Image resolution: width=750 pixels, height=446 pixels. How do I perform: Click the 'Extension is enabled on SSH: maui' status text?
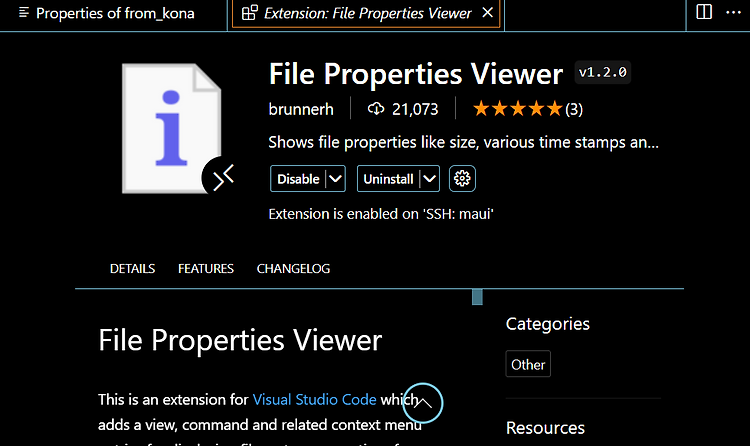click(381, 214)
